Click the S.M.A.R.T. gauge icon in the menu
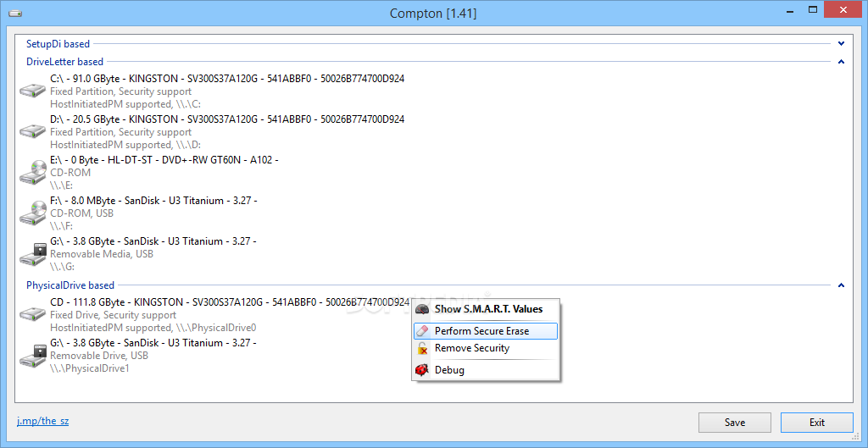This screenshot has width=868, height=448. 422,309
